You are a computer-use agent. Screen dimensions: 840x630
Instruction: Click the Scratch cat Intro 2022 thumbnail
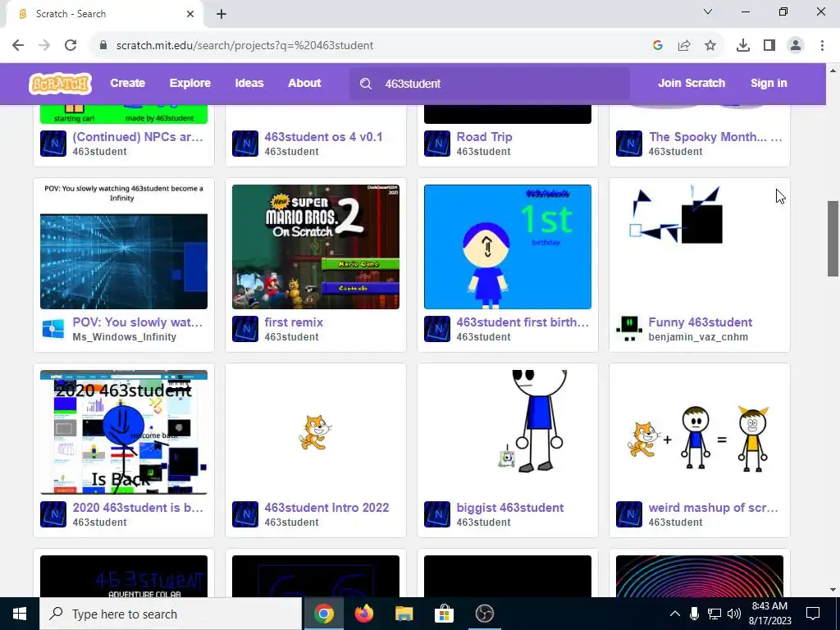point(316,432)
